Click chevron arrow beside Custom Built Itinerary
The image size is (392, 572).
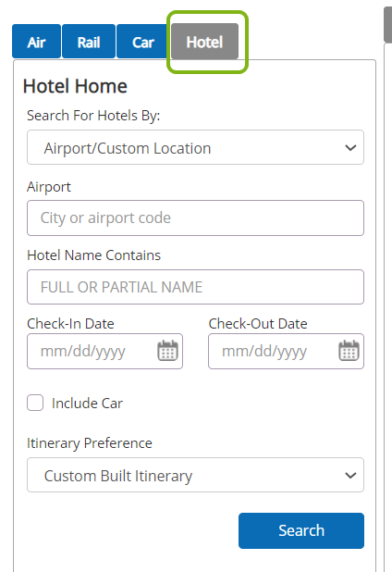click(x=350, y=476)
